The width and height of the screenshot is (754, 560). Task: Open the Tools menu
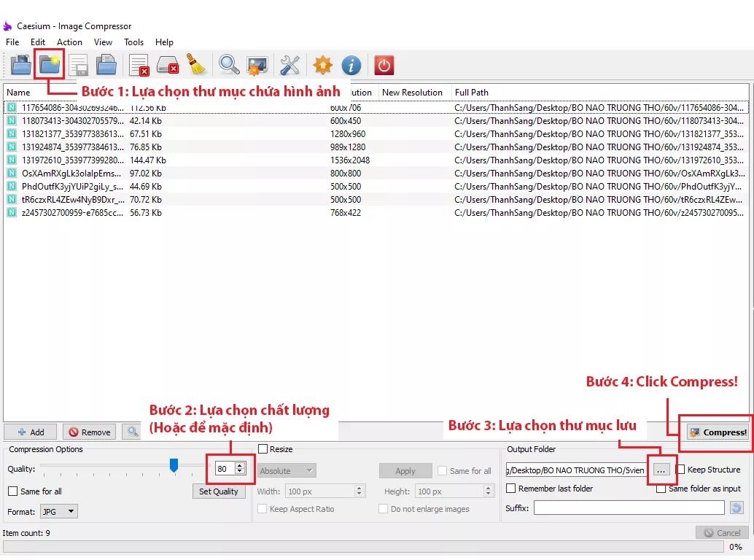click(133, 42)
